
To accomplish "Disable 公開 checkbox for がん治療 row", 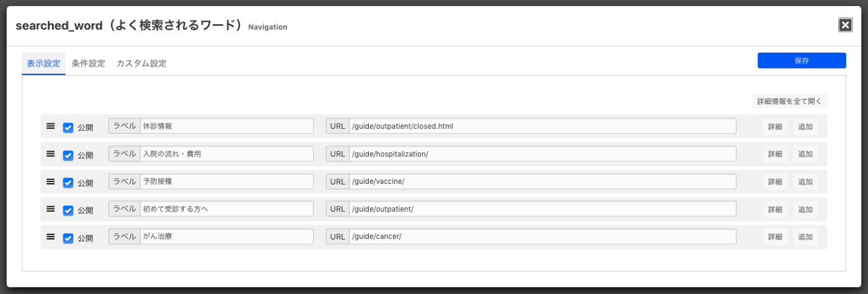I will pyautogui.click(x=68, y=238).
